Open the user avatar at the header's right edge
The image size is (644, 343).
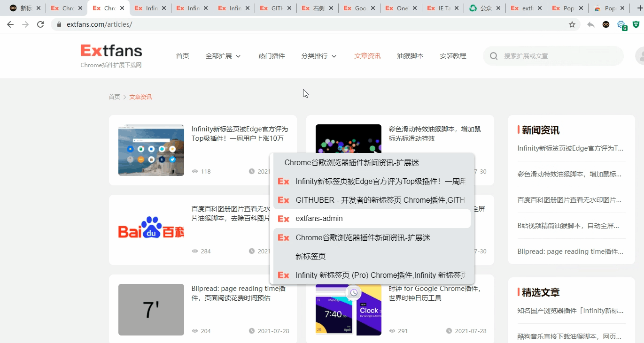pyautogui.click(x=640, y=56)
